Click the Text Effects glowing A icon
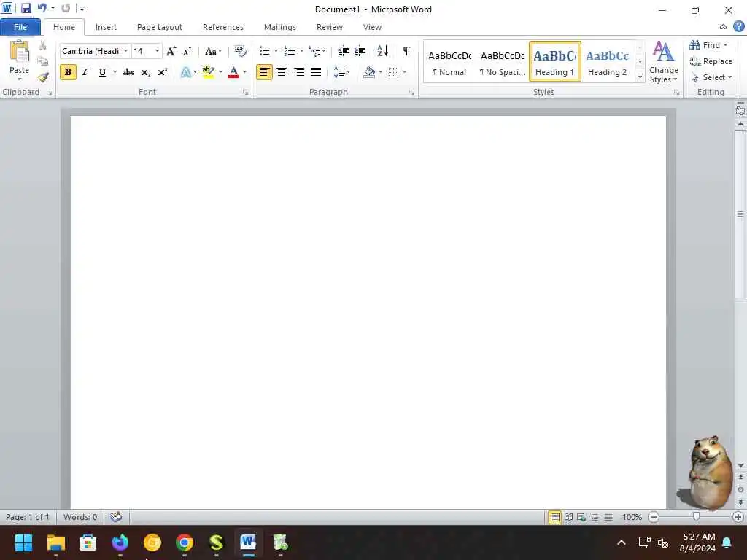Screen dimensions: 747x560 (186, 72)
